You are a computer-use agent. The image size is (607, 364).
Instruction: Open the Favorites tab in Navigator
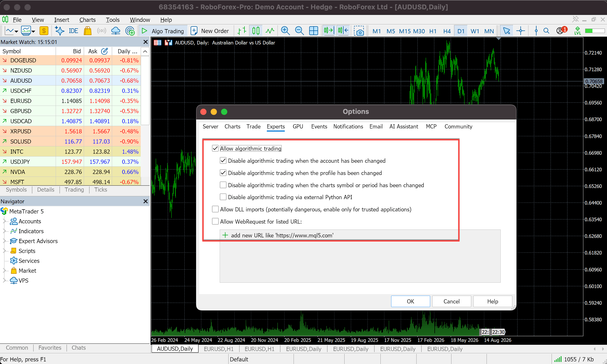[50, 348]
